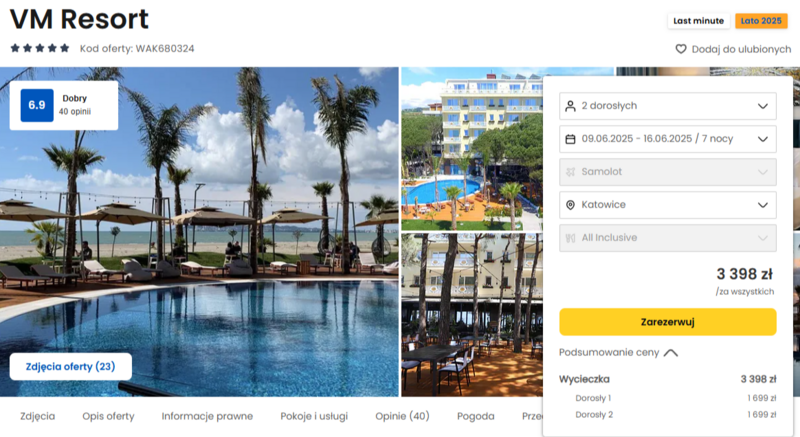Click the location pin icon next to Katowice

[570, 204]
